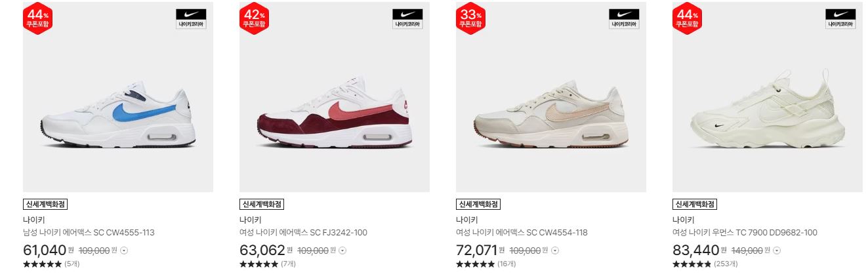Image resolution: width=868 pixels, height=280 pixels.
Task: Click the cream TC 7900 chunky sneaker image
Action: click(768, 97)
